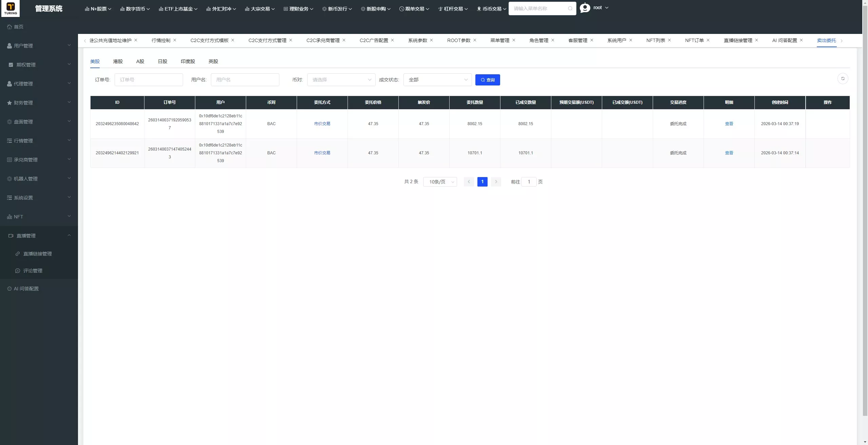Close the C2C承兑商管理 tab

click(x=344, y=40)
